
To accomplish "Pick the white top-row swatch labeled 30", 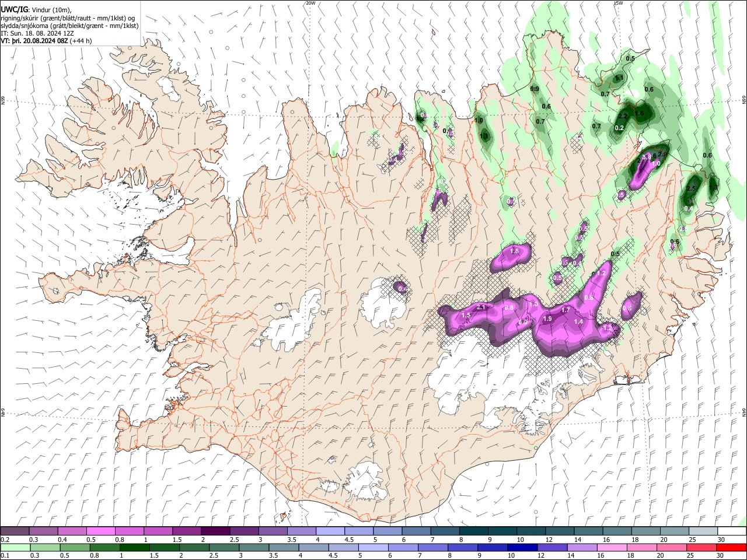I will pos(732,531).
